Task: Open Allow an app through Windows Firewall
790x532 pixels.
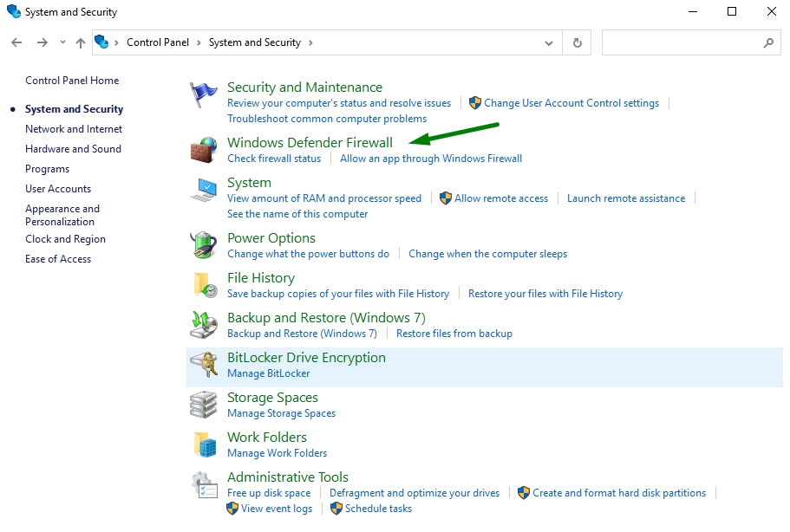Action: tap(431, 159)
